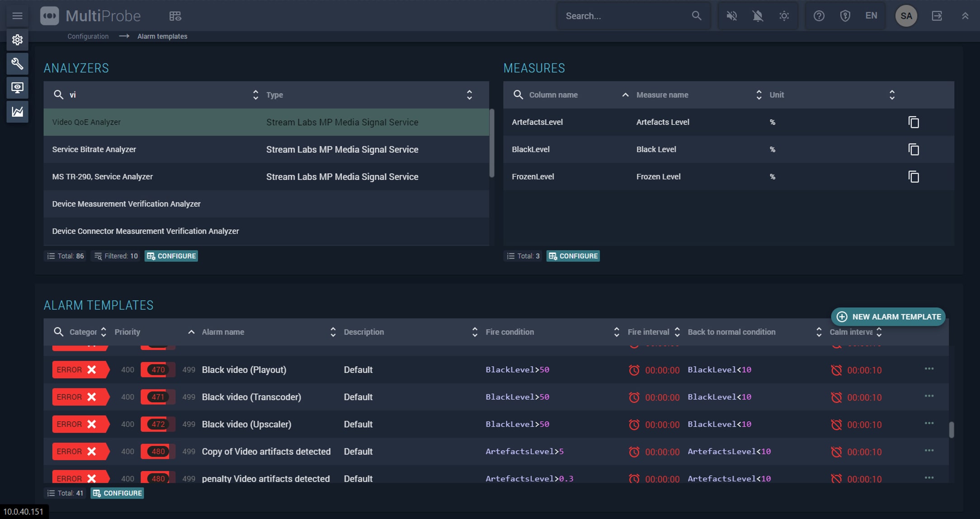Open the monitor view sidebar icon

(x=17, y=88)
